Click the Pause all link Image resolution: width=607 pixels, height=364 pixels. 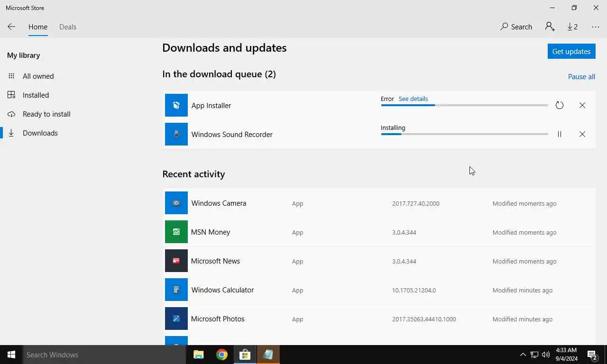581,76
